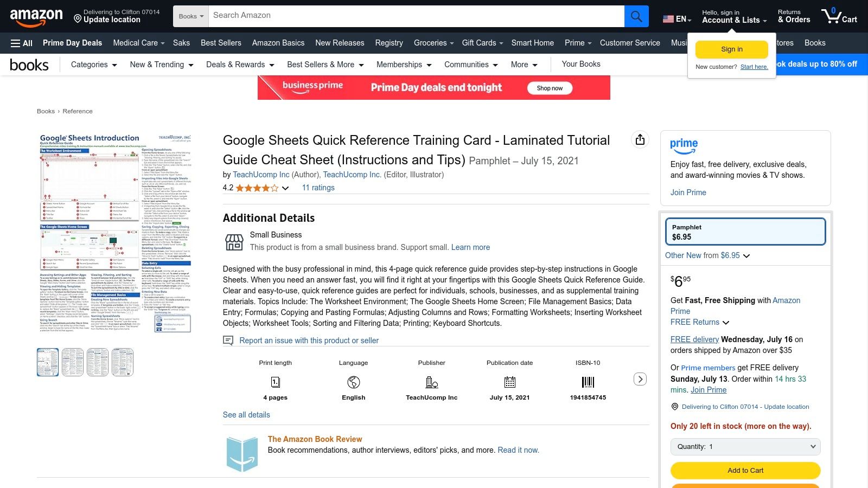Viewport: 868px width, 488px height.
Task: Click the yellow Sign in button
Action: point(732,49)
